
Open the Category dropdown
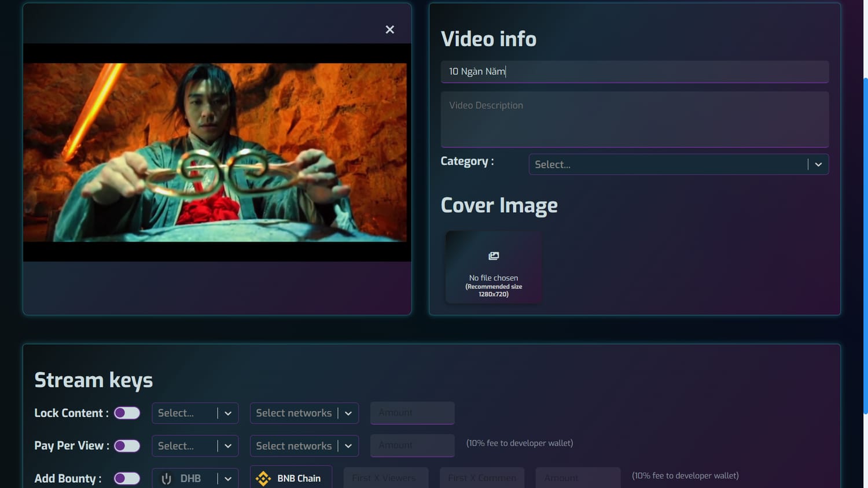(679, 164)
